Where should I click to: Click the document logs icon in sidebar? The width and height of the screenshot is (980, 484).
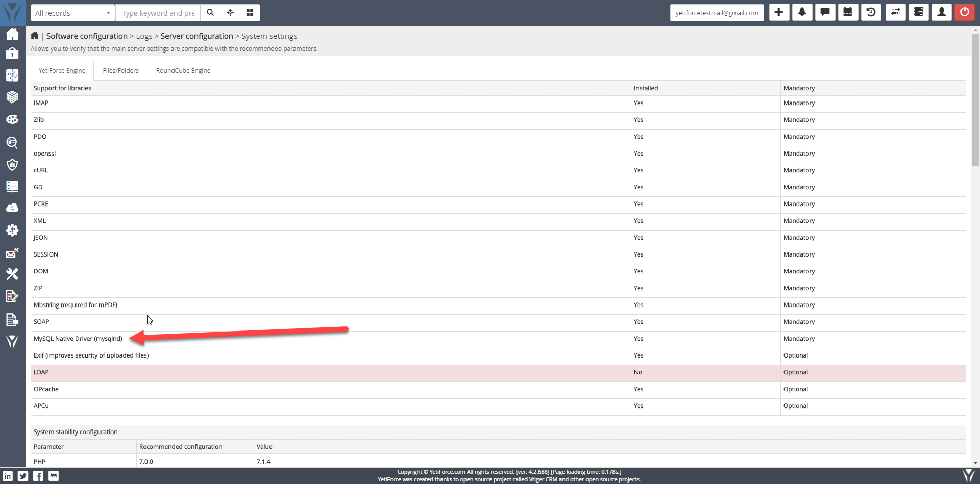[12, 319]
